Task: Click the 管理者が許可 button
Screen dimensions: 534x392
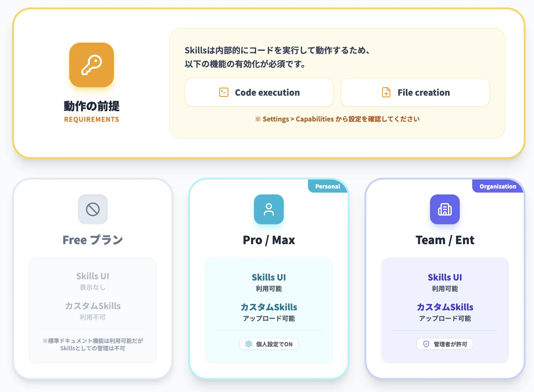Action: [445, 344]
